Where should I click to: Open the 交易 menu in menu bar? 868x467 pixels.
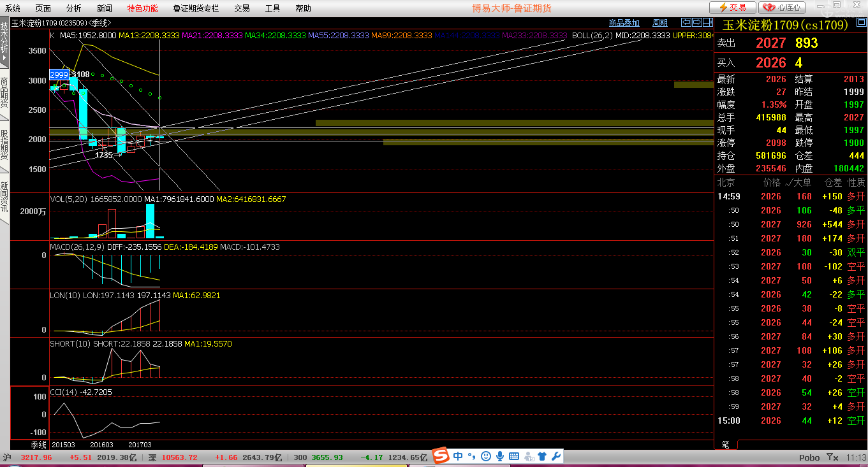pos(242,8)
